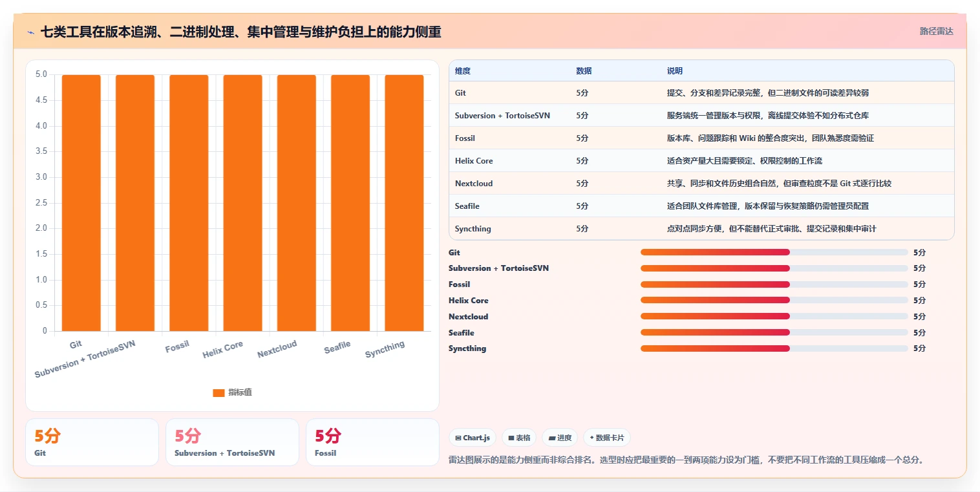980x492 pixels.
Task: Click the Seafile chart bar
Action: 350,203
